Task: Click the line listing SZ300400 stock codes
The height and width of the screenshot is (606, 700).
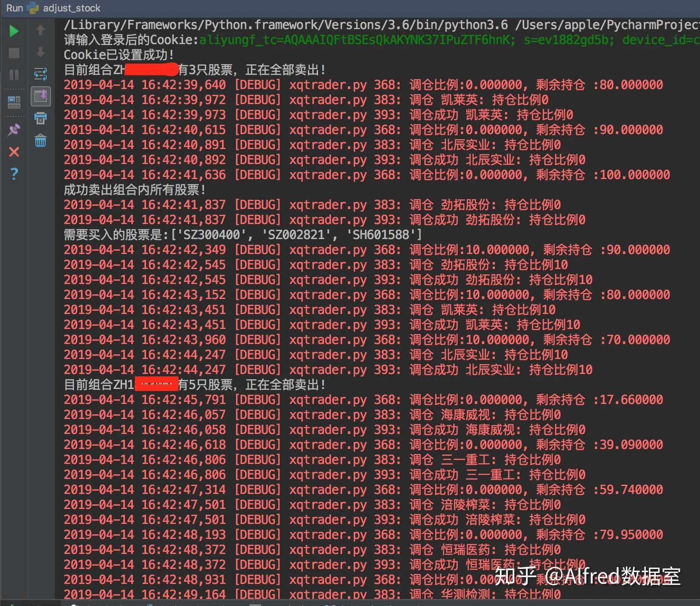Action: (242, 235)
